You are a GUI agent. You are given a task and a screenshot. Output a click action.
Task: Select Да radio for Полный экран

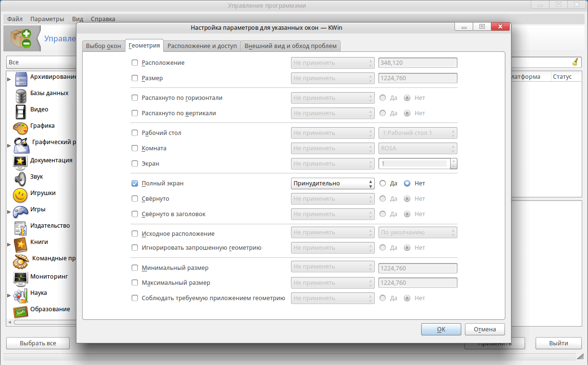(x=383, y=183)
